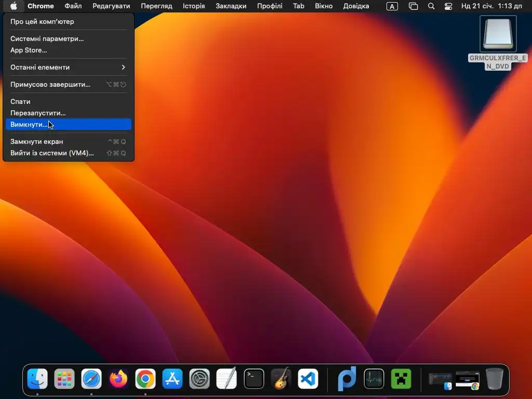Open the Вікно menu
This screenshot has height=399, width=532.
pyautogui.click(x=323, y=6)
